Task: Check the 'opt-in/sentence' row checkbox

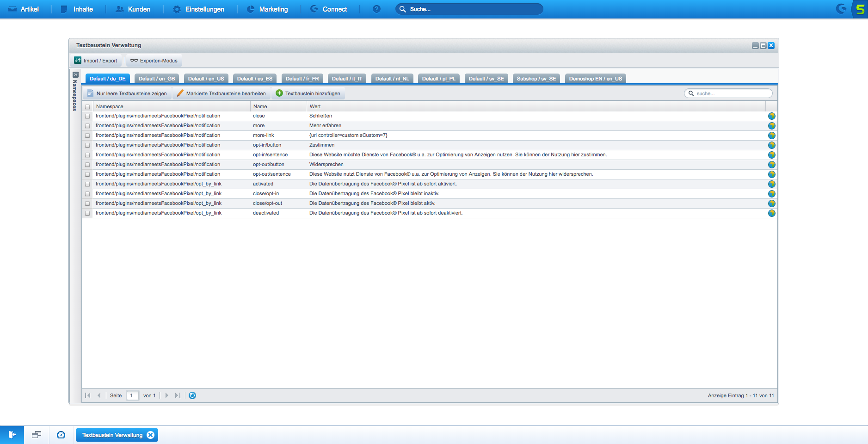Action: pos(87,155)
